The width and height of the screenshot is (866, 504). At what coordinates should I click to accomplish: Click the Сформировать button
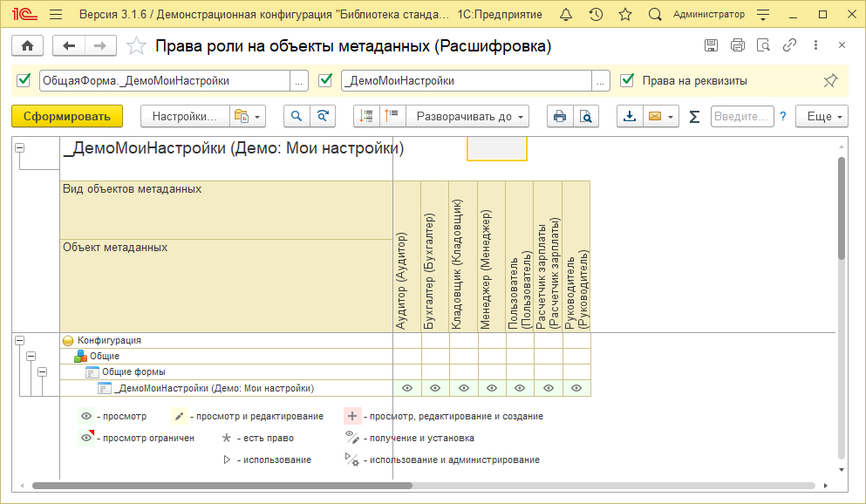[67, 117]
